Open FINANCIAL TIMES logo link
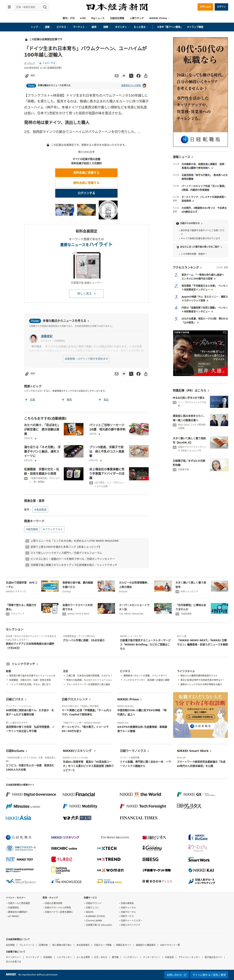Screen dimensions: 234x980 tap(138, 818)
